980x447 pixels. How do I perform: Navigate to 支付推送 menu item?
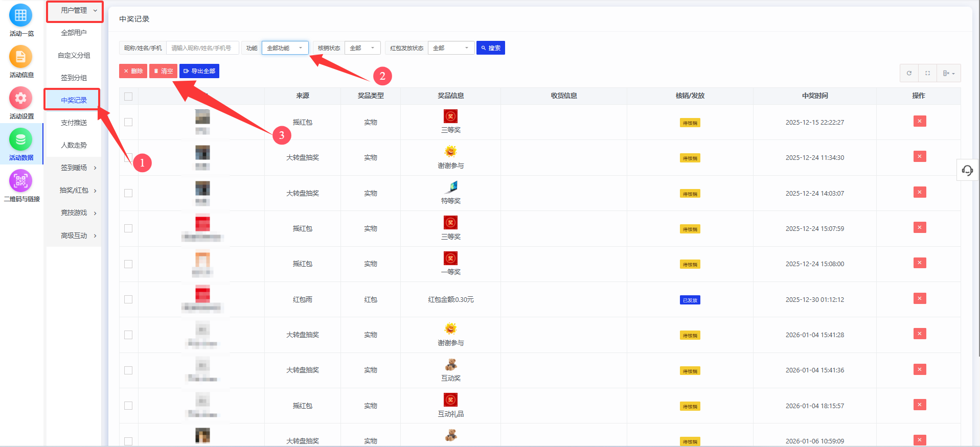[x=74, y=123]
